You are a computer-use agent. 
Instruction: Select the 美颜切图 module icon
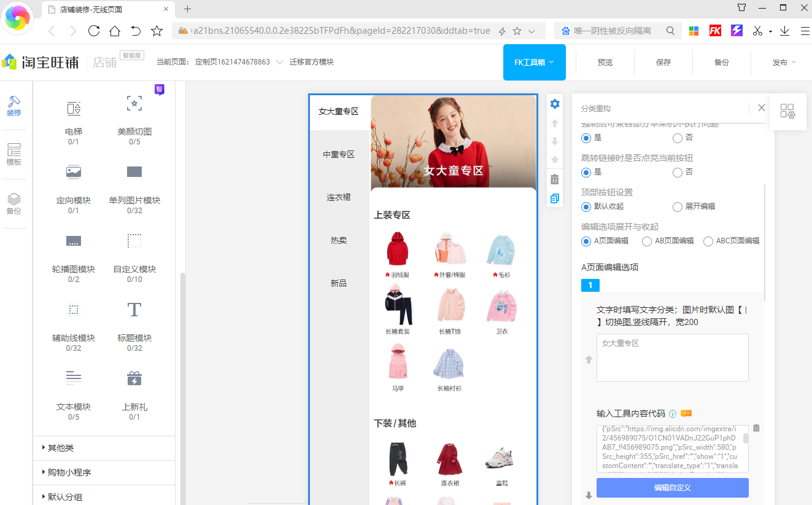(134, 103)
